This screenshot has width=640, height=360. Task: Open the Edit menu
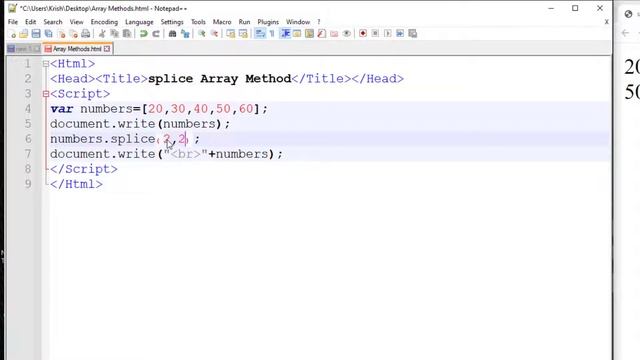31,22
